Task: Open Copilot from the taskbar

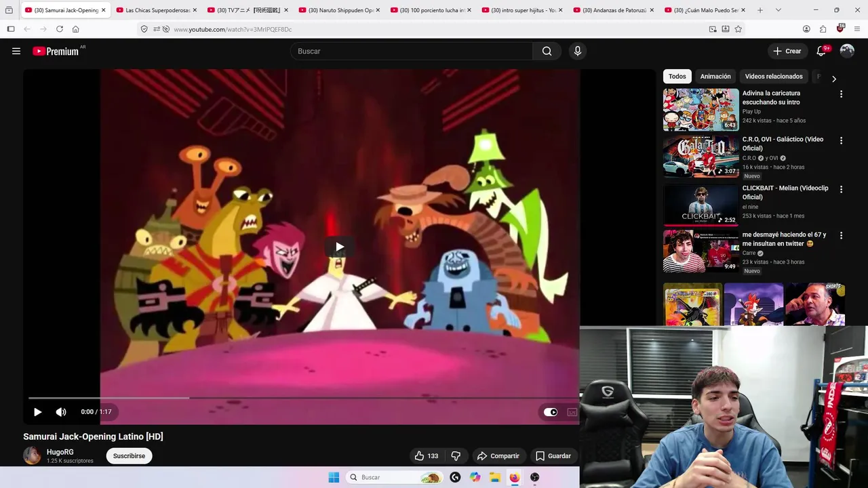Action: 475,477
